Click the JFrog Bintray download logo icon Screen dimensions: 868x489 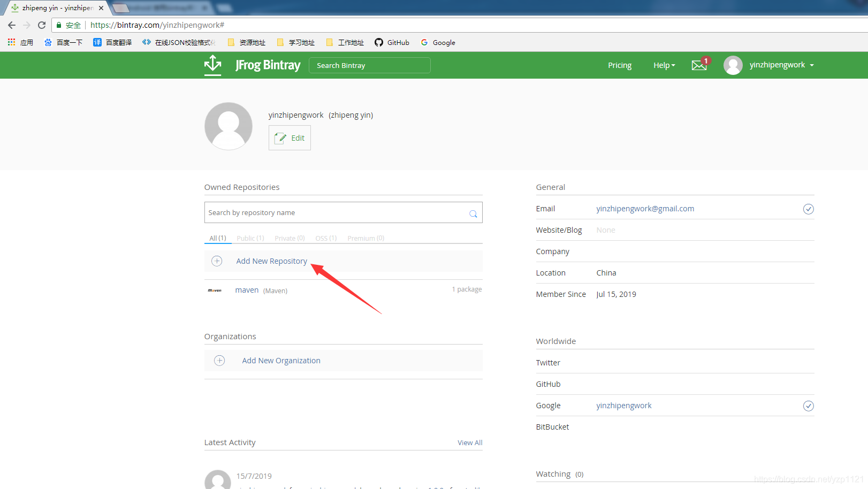(212, 65)
